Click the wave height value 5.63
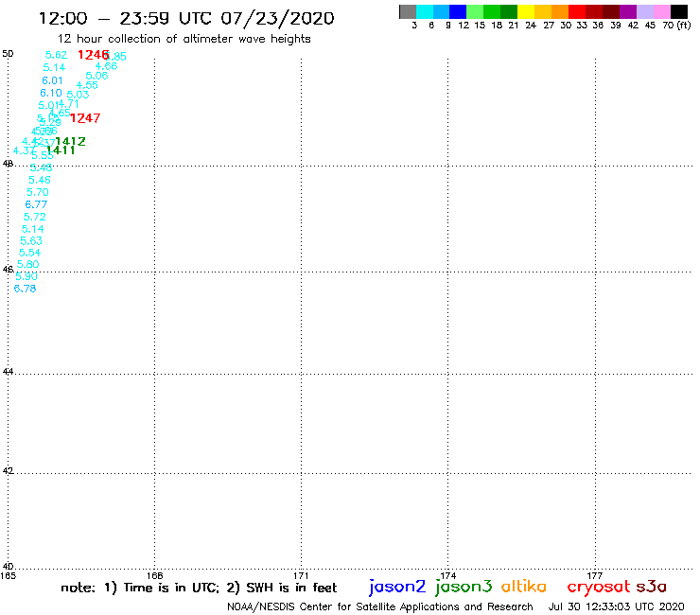The height and width of the screenshot is (615, 700). (31, 241)
